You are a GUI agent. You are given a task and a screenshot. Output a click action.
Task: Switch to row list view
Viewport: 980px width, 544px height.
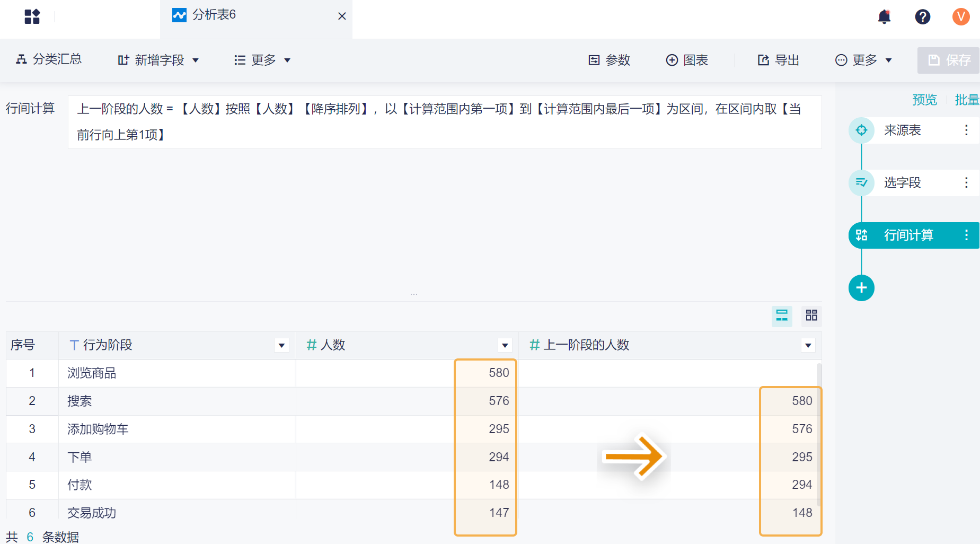[x=782, y=315]
